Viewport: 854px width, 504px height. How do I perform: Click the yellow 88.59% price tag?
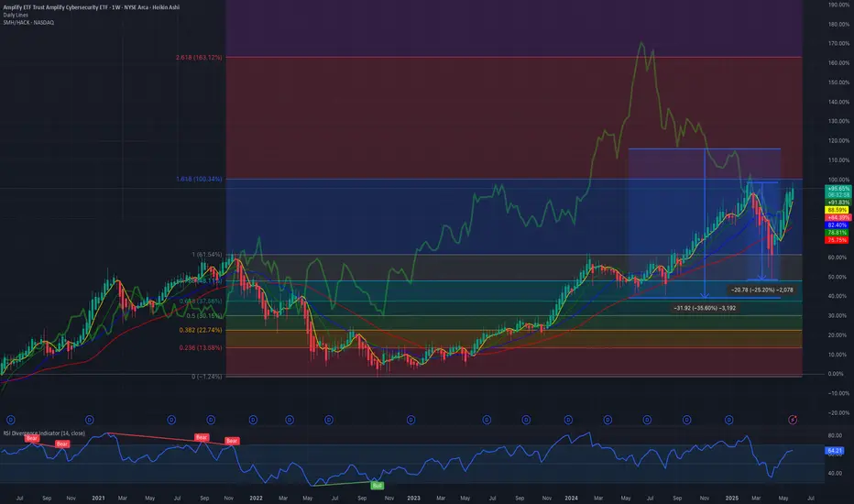click(838, 210)
